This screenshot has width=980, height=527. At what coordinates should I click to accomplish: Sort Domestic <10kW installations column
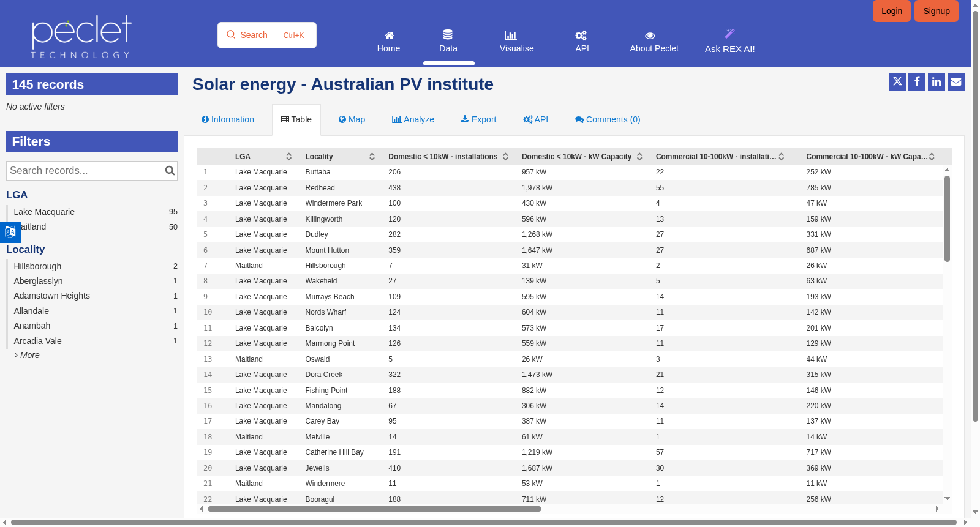click(x=505, y=157)
